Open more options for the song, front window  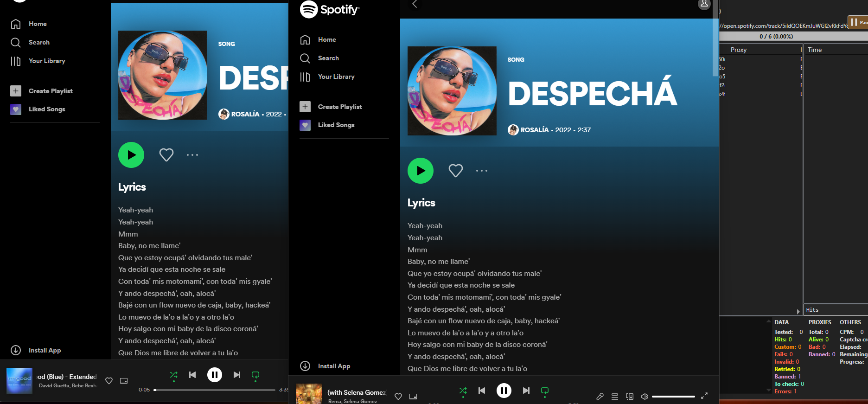point(482,171)
